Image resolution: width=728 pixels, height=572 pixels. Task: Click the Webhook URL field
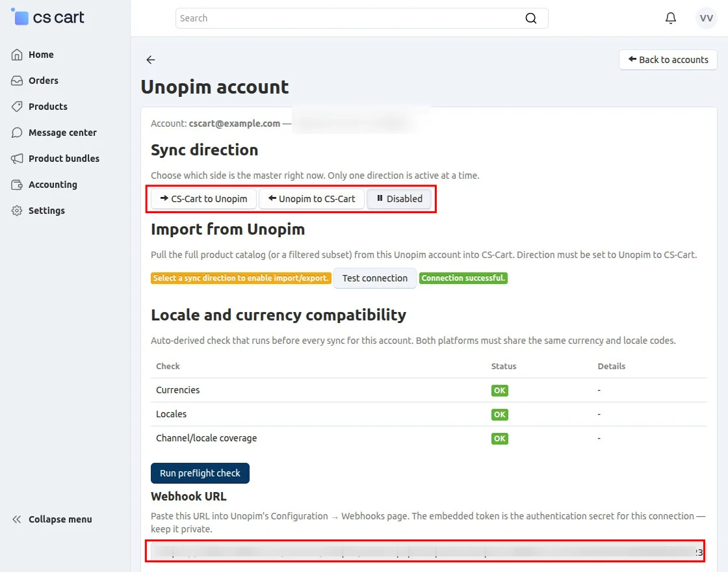click(428, 552)
